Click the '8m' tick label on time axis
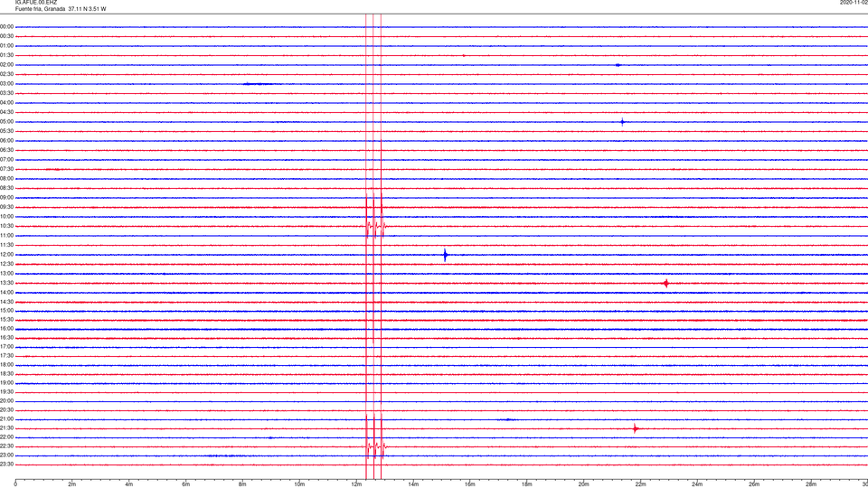The height and width of the screenshot is (488, 868). click(242, 484)
